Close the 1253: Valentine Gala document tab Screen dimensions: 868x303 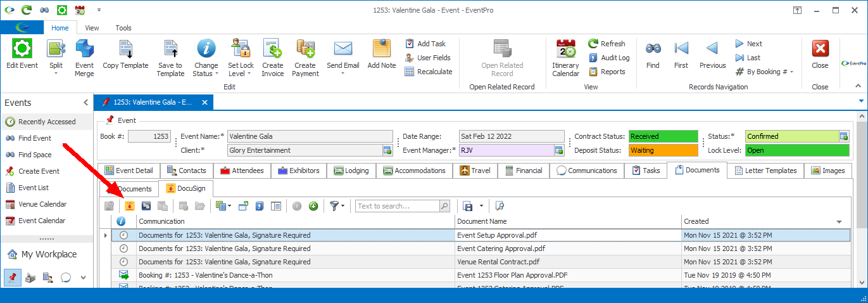[204, 102]
